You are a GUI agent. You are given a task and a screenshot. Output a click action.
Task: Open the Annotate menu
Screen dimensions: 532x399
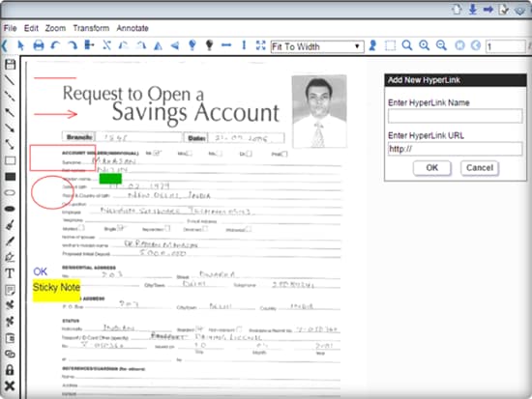[x=133, y=28]
